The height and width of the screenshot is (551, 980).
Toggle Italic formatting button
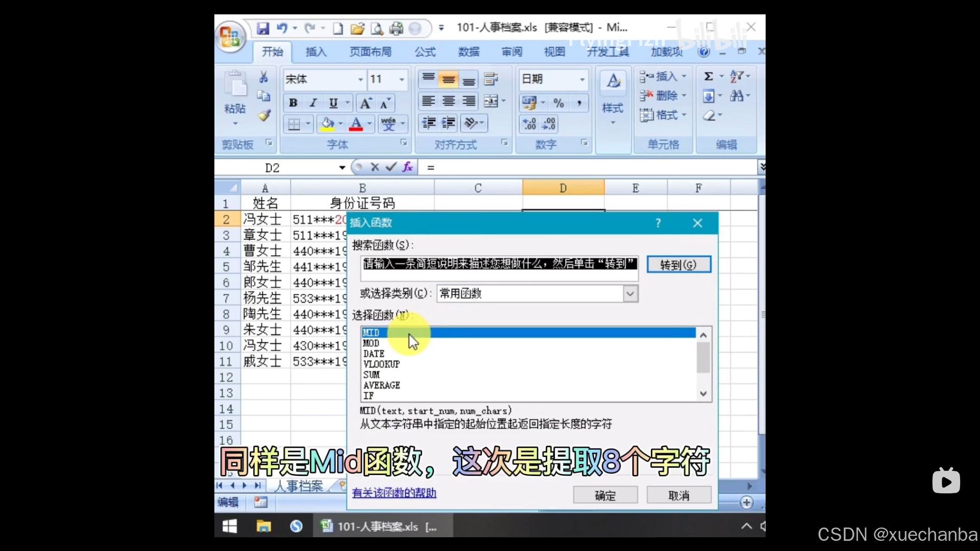point(313,104)
